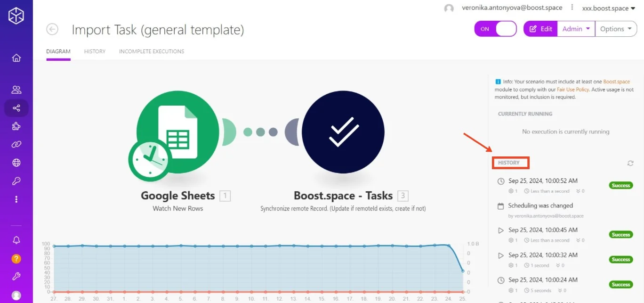Open the Options dropdown menu
This screenshot has height=303, width=644.
point(616,29)
